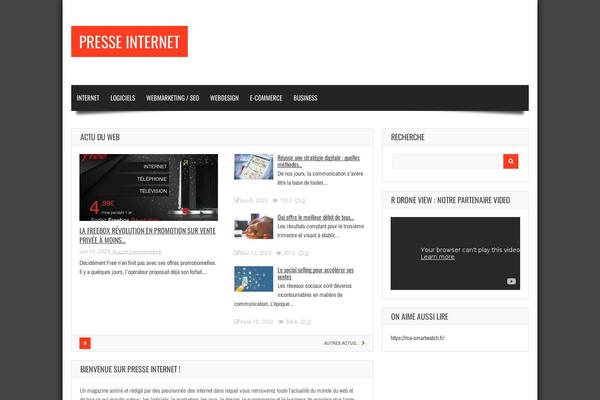Click the 'Recherche' widget heading
Viewport: 600px width, 400px height.
[x=408, y=137]
